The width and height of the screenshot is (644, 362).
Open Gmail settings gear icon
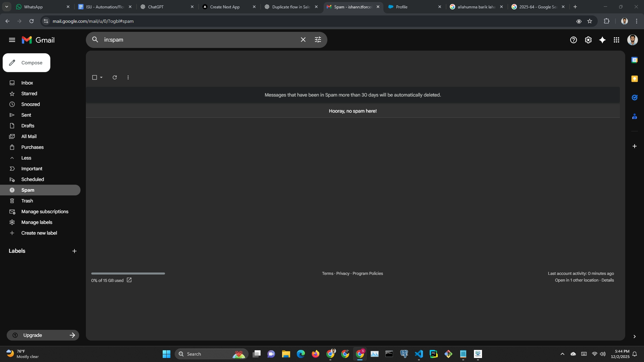[588, 40]
